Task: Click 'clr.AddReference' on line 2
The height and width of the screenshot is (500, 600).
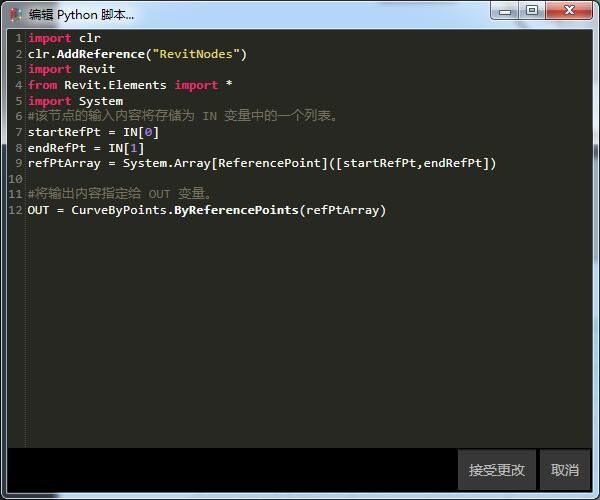Action: (x=86, y=54)
